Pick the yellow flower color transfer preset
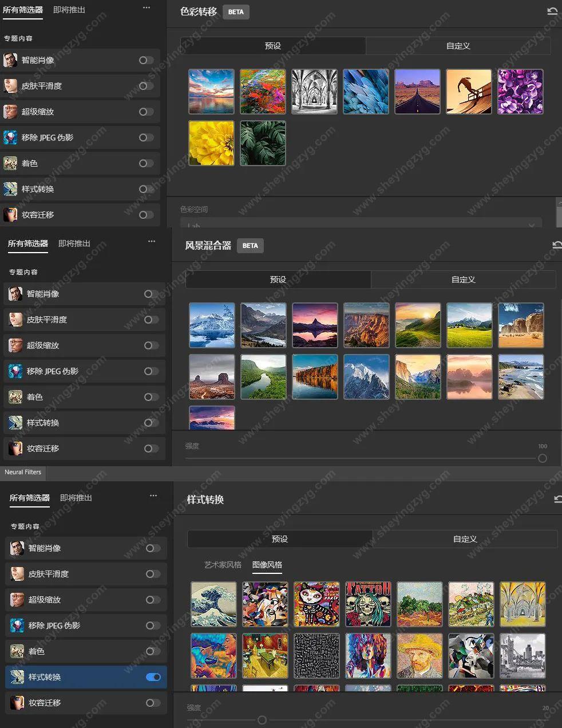562x728 pixels. [211, 143]
